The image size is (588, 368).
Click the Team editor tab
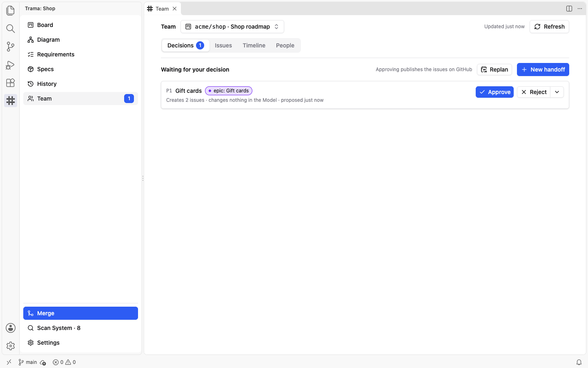tap(162, 9)
